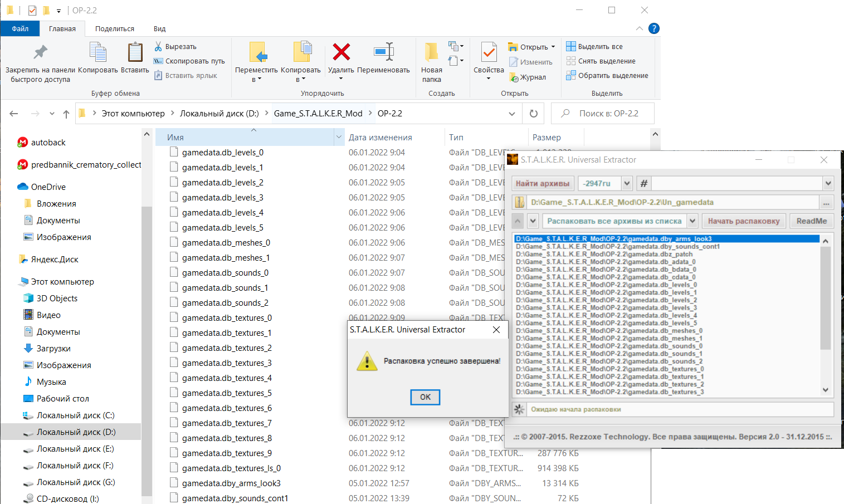The height and width of the screenshot is (504, 844).
Task: Click Copy path in ribbon
Action: (x=189, y=61)
